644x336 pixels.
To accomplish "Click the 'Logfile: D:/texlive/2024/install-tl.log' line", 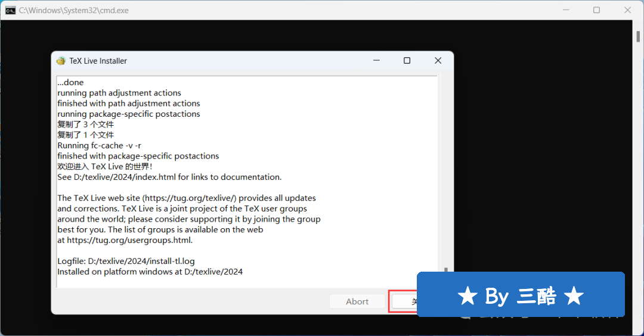I will pos(126,262).
